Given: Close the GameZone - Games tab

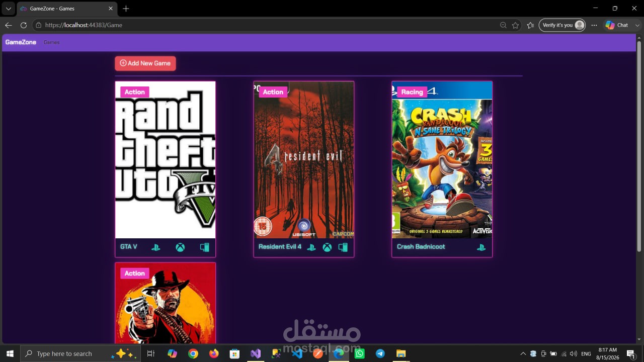Looking at the screenshot, I should (x=111, y=9).
